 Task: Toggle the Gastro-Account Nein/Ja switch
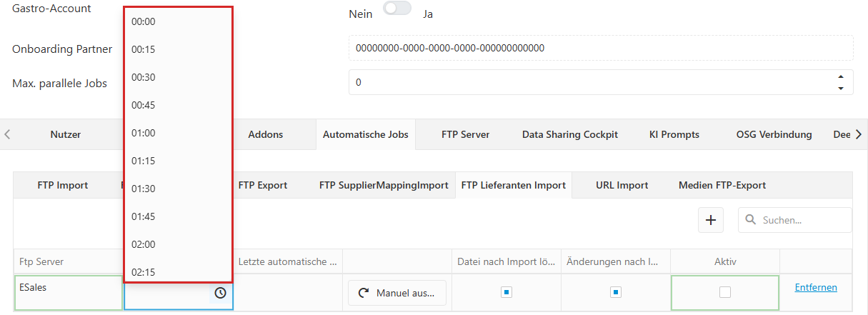[397, 9]
